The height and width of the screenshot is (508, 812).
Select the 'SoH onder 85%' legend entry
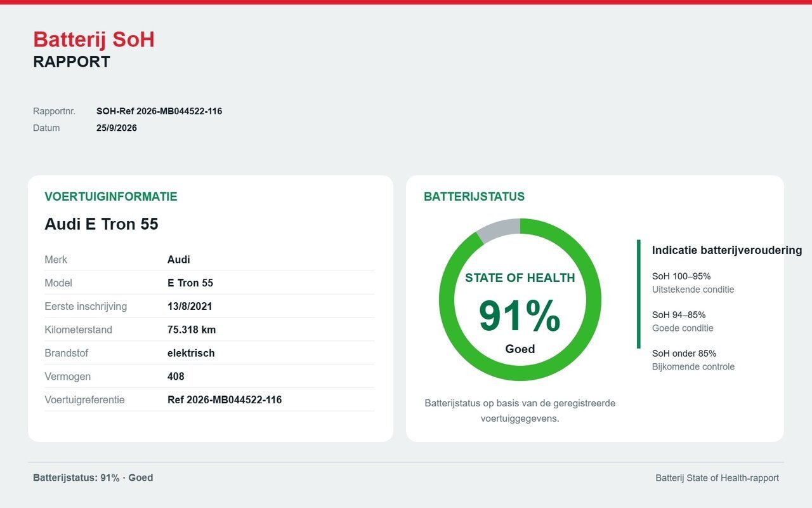tap(684, 354)
